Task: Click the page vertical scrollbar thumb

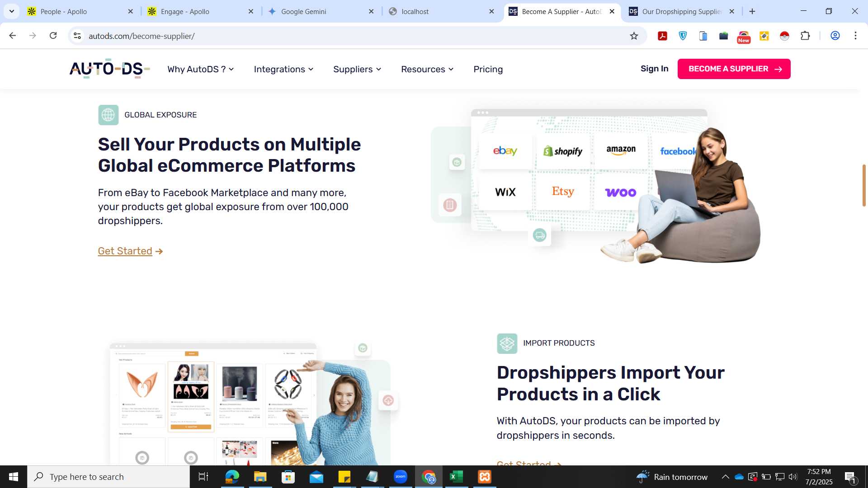Action: [x=864, y=185]
